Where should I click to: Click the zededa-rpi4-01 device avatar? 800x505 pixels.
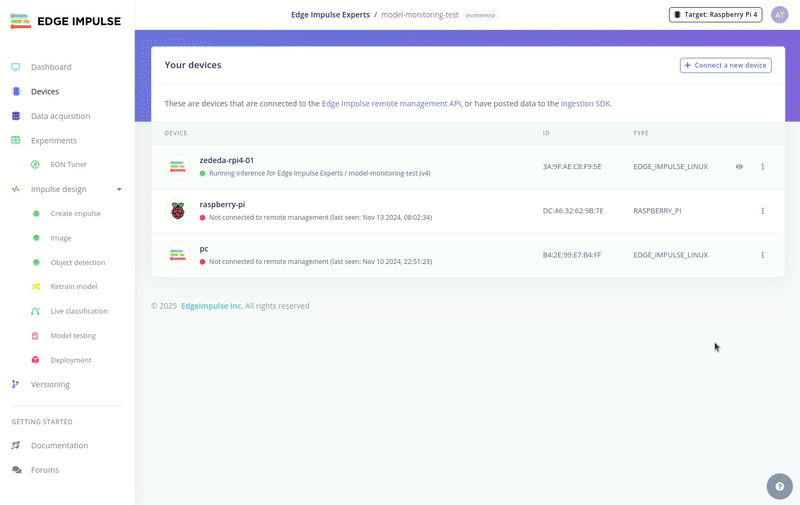(x=178, y=167)
